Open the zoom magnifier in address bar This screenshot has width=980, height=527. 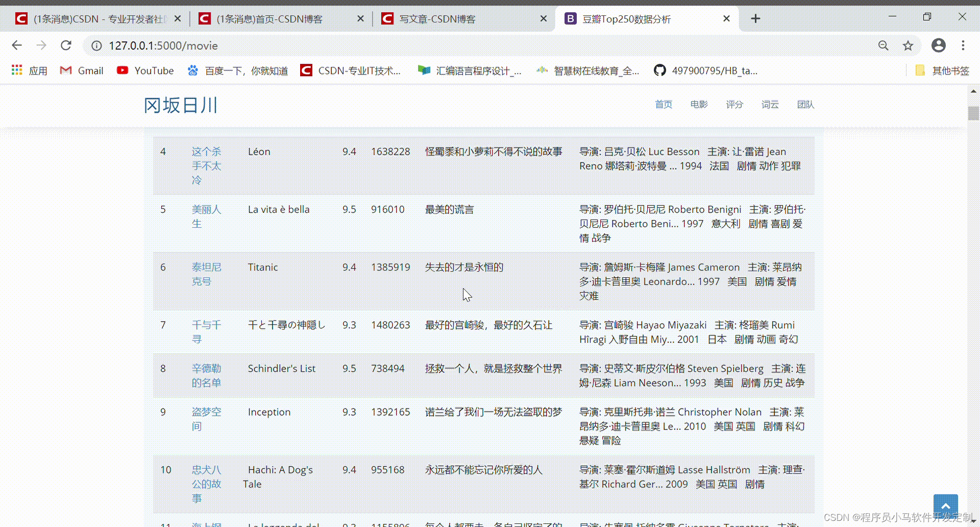884,45
